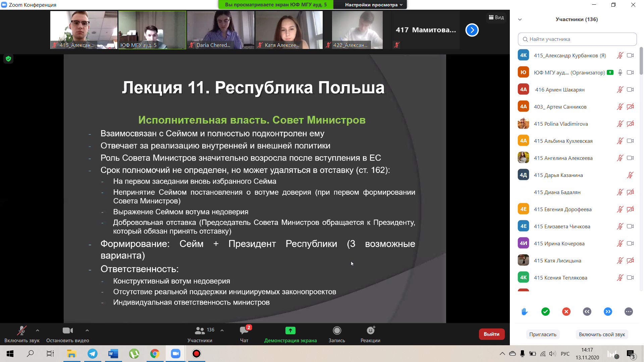Viewport: 644px width, 362px height.
Task: Click the raise hand icon
Action: [525, 312]
